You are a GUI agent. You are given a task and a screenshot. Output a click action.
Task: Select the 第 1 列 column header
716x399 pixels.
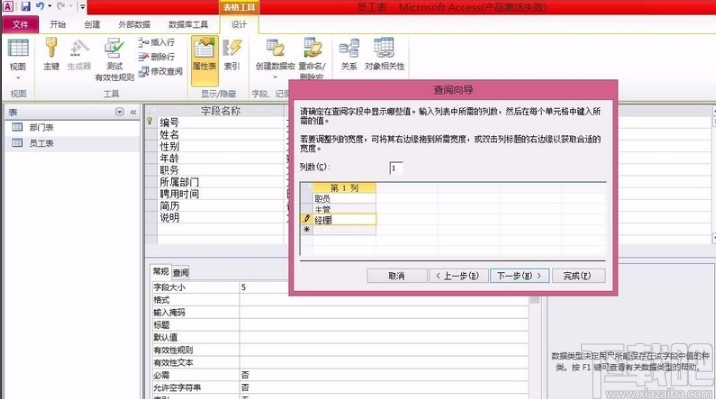click(344, 188)
